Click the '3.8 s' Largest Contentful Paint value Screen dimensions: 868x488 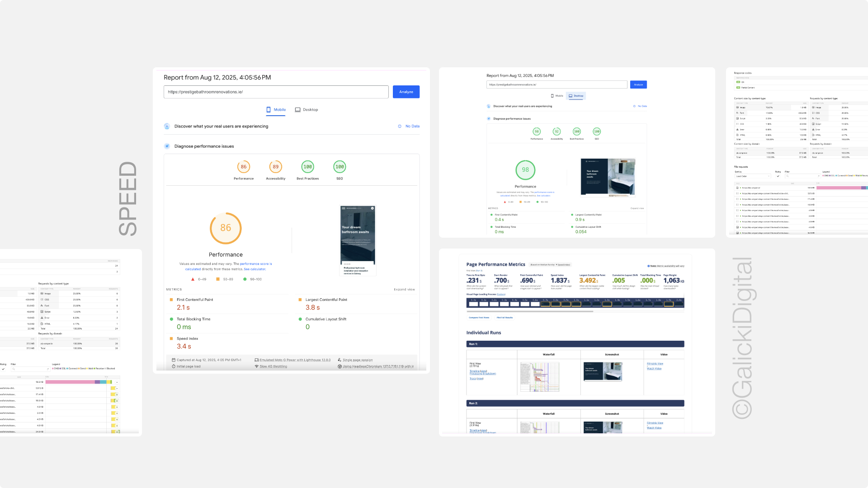tap(312, 308)
